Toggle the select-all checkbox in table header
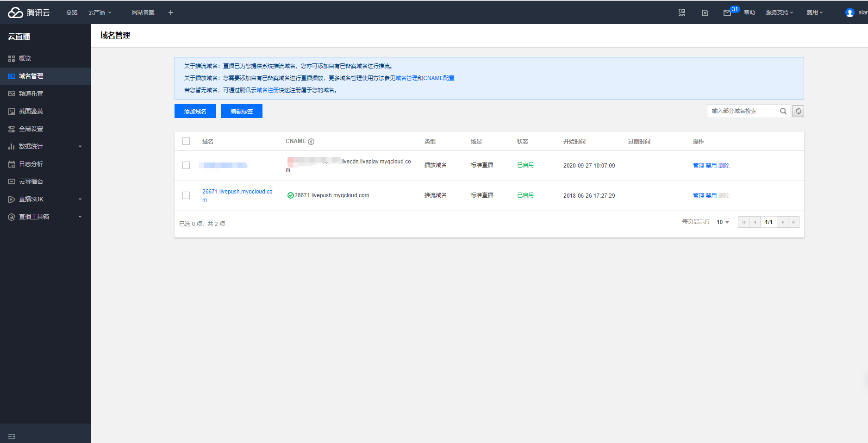 [186, 141]
